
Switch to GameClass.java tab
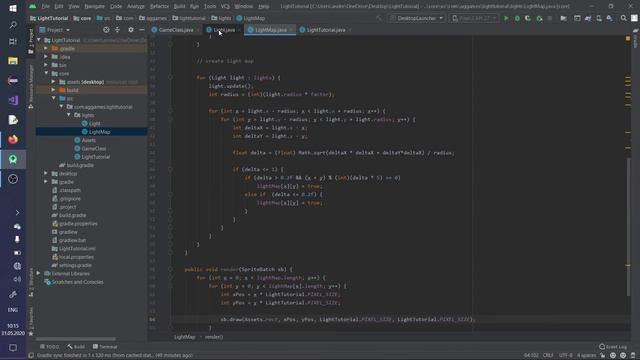click(x=176, y=30)
